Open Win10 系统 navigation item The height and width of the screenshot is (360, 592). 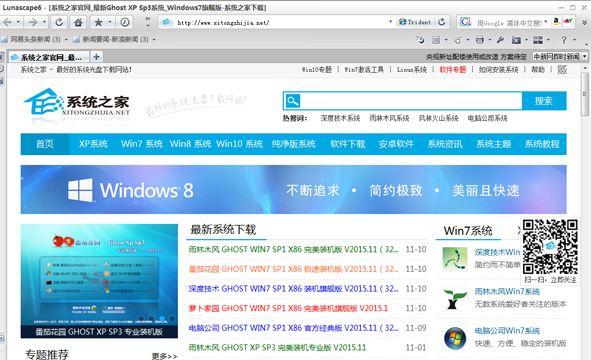[x=239, y=144]
